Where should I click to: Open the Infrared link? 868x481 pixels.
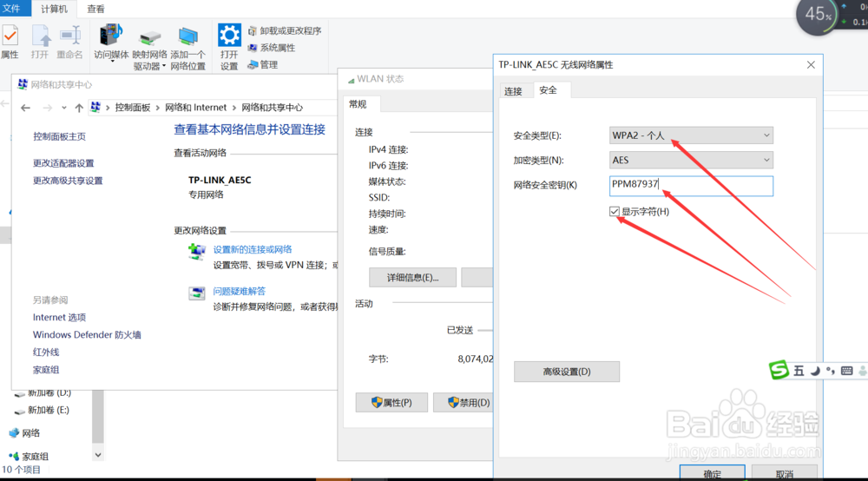pos(46,352)
